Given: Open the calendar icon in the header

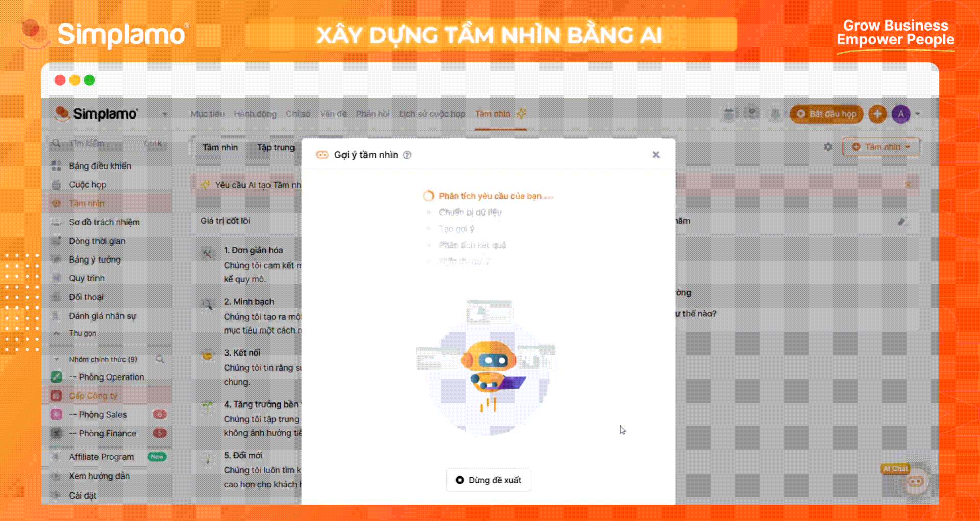Looking at the screenshot, I should (x=729, y=114).
